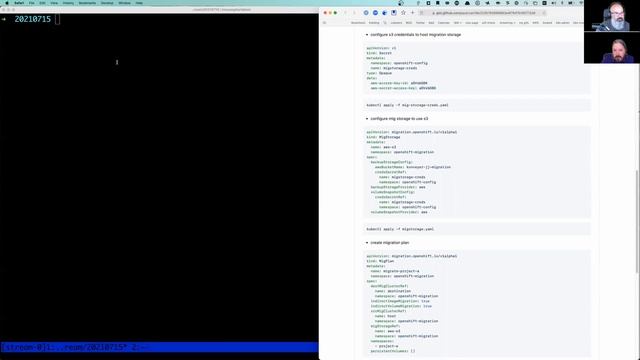The image size is (640, 360).
Task: Open the Help menu
Action: coord(139,3)
